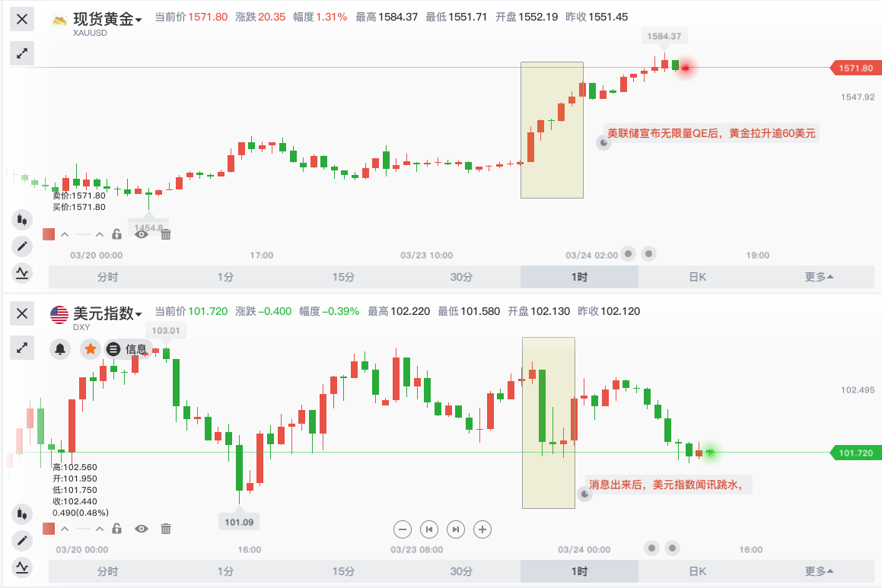Screen dimensions: 882x588
Task: Open the candlestick chart type icon on gold chart
Action: 22,219
